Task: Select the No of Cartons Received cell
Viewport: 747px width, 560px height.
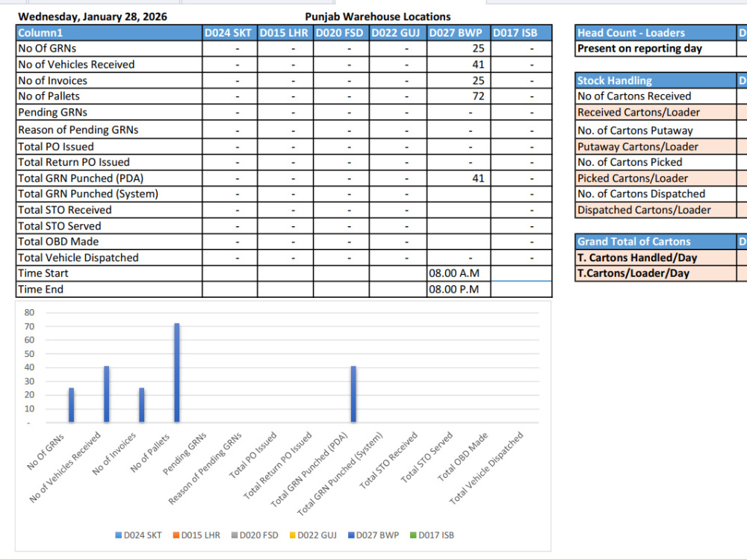Action: click(656, 96)
